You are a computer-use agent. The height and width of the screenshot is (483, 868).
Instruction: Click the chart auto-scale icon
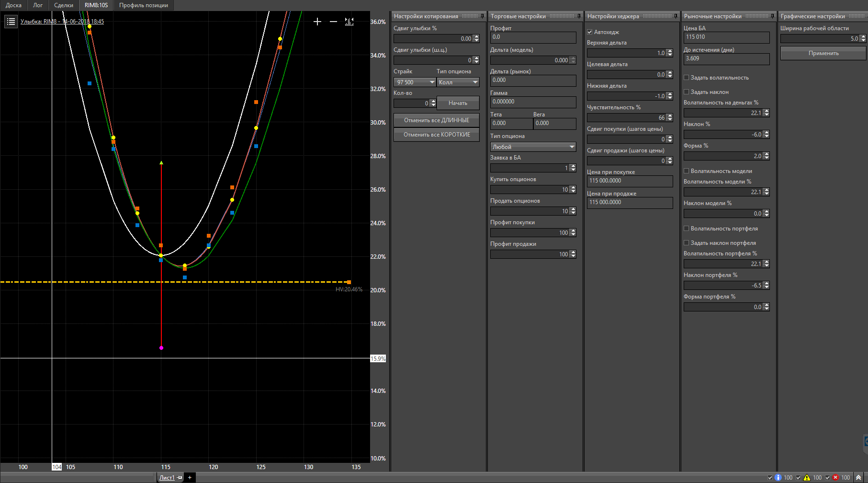[349, 22]
